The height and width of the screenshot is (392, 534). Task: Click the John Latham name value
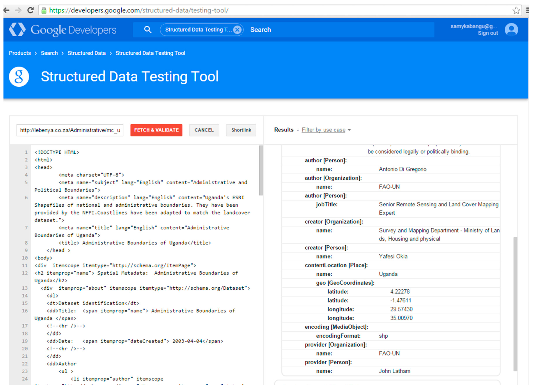395,371
